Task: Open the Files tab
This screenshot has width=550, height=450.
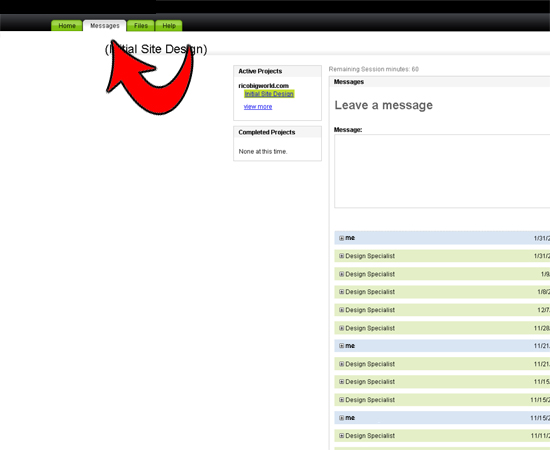Action: pyautogui.click(x=141, y=26)
